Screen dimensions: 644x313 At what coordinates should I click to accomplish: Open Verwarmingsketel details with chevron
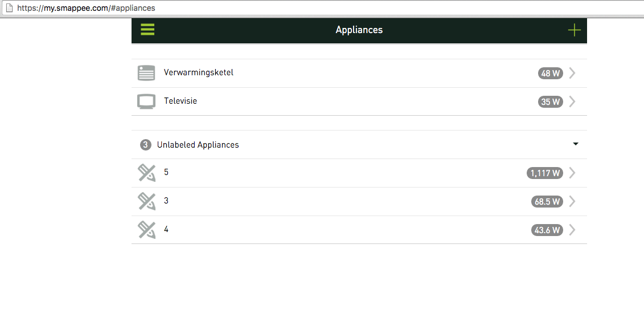572,73
